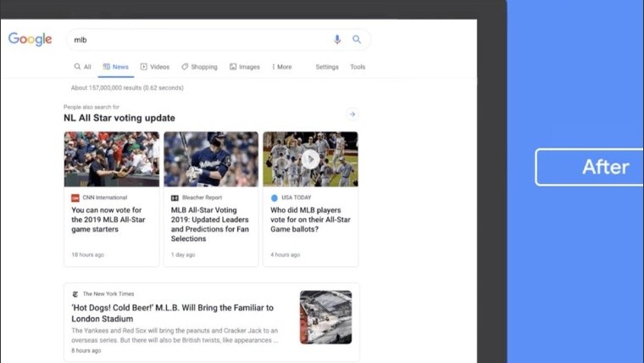Open the Tools filter menu
Image resolution: width=644 pixels, height=363 pixels.
[x=358, y=67]
